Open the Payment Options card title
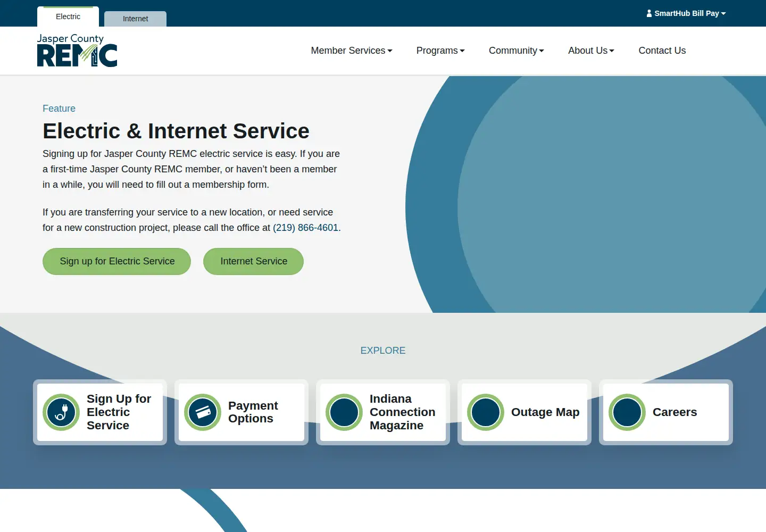 click(253, 412)
